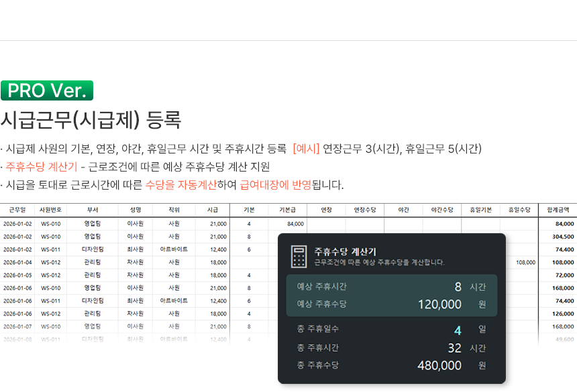Click the green PRO Ver. badge
The image size is (577, 392).
[47, 90]
